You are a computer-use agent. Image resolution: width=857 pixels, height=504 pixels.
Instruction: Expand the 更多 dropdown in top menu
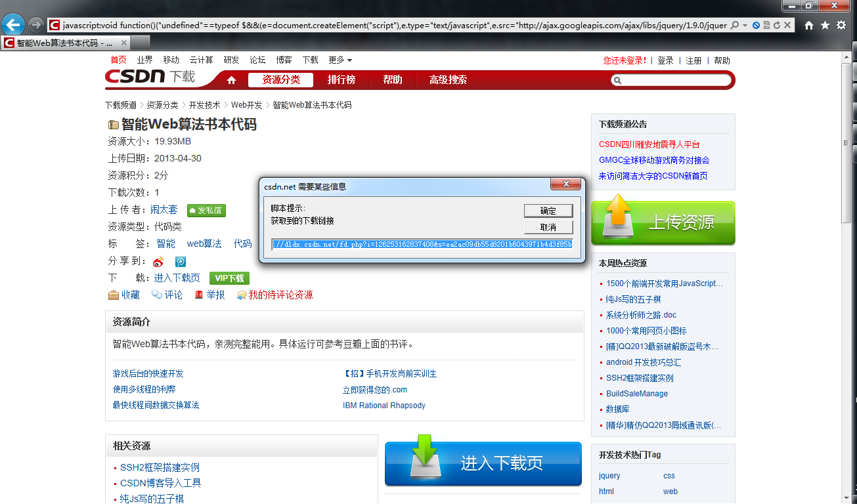(340, 60)
